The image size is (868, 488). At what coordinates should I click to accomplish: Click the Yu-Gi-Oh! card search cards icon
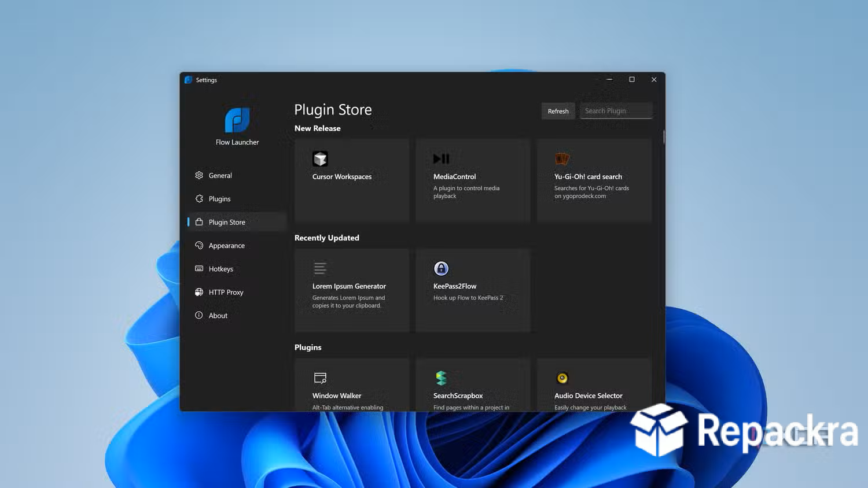pos(562,158)
